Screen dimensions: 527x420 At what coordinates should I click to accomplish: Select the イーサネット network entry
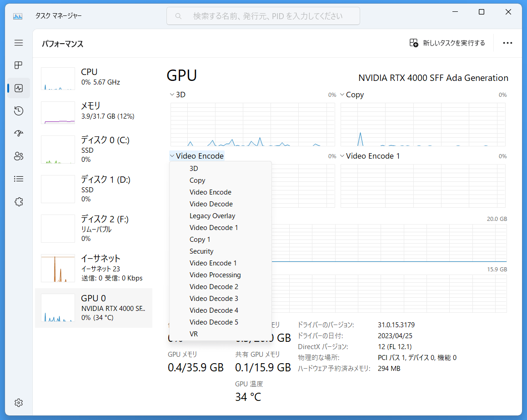click(93, 268)
